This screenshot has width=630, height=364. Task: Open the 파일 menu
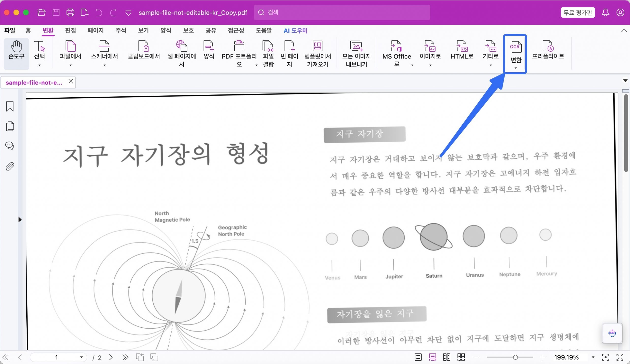pyautogui.click(x=10, y=30)
